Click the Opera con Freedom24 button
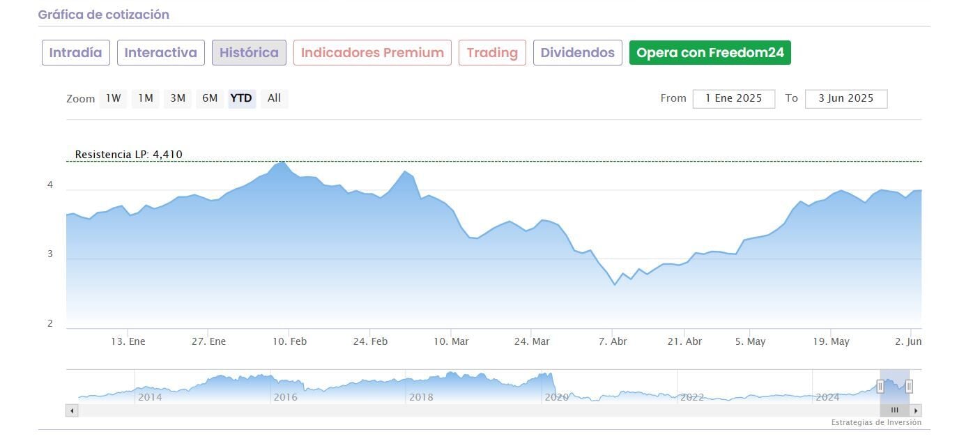 point(710,53)
